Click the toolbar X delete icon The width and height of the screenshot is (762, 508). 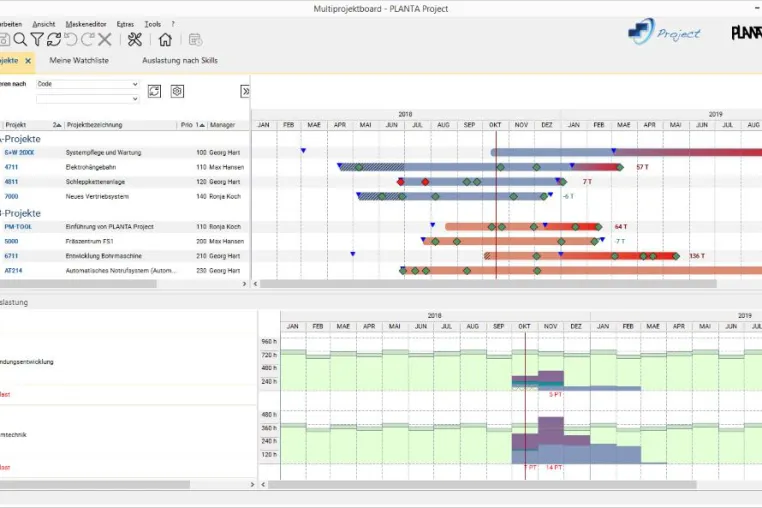coord(104,39)
